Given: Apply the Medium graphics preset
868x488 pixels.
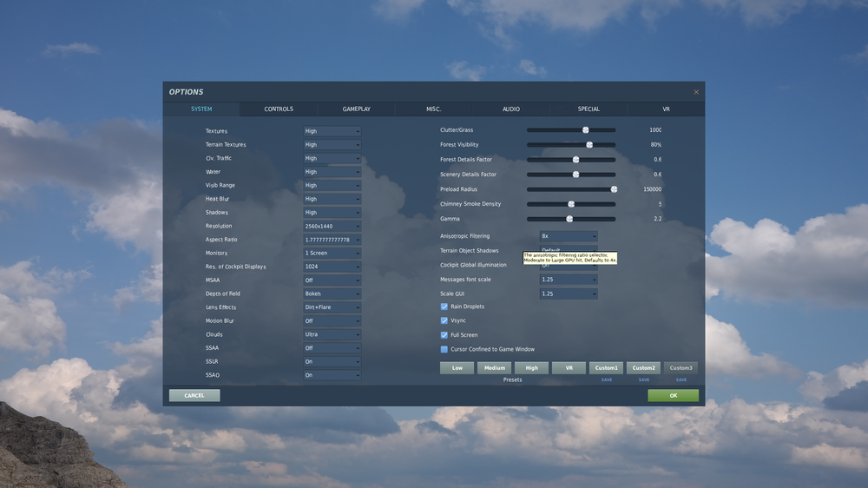Looking at the screenshot, I should pyautogui.click(x=495, y=368).
